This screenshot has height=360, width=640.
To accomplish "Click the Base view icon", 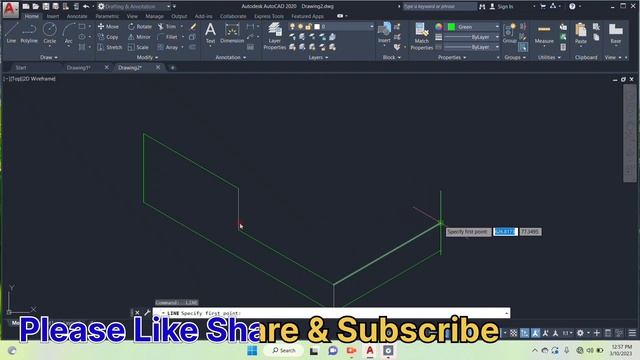I will (616, 33).
